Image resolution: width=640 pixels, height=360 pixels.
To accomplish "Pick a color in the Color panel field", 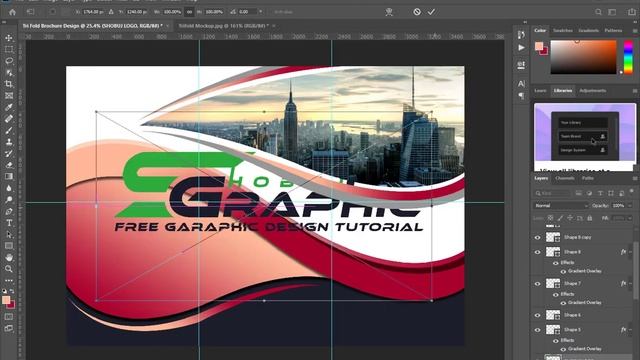I will click(583, 57).
